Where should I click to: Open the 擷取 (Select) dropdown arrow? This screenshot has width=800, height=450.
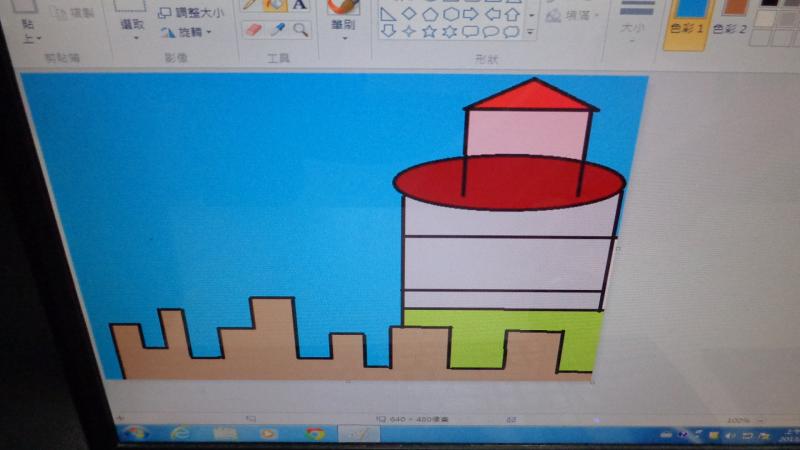(x=136, y=38)
